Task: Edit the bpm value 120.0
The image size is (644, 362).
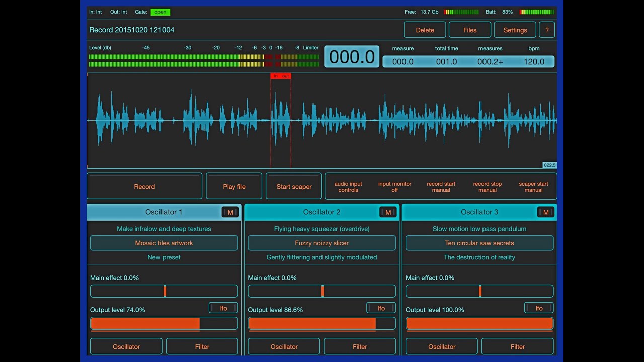Action: 534,62
